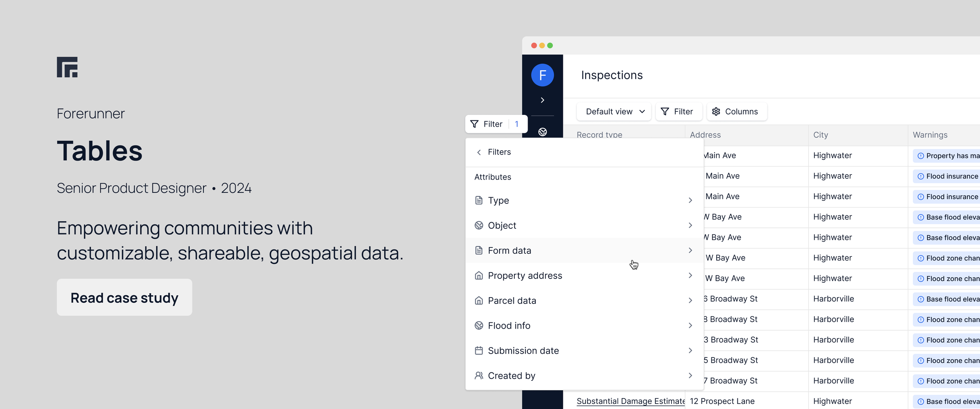
Task: Click Highwater in the 12 Prospect Lane row
Action: tap(833, 401)
